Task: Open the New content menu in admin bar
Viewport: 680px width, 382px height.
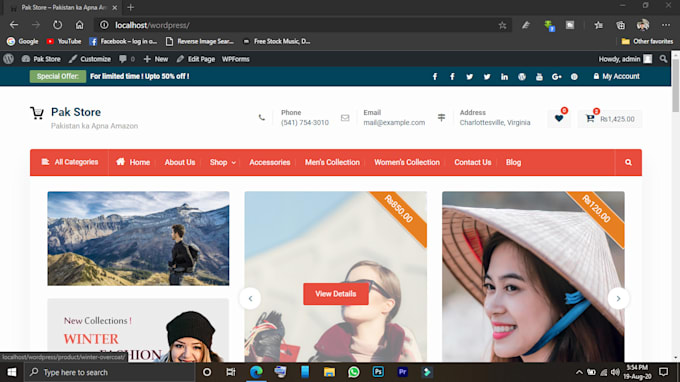Action: [156, 59]
